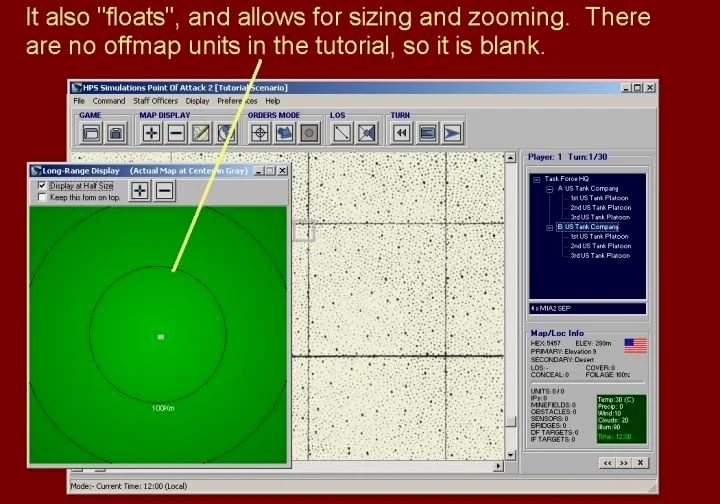The width and height of the screenshot is (720, 504).
Task: Click the << previous button in info panel
Action: coord(608,463)
